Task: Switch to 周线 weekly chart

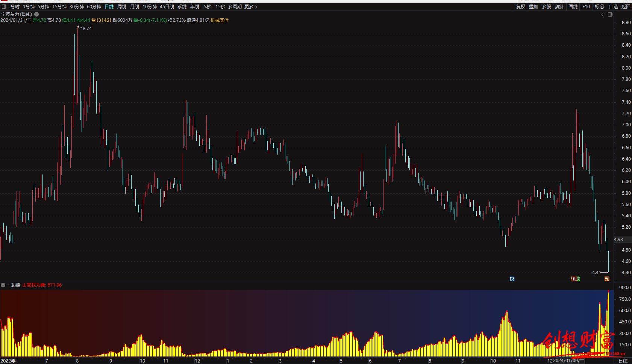Action: (x=122, y=7)
